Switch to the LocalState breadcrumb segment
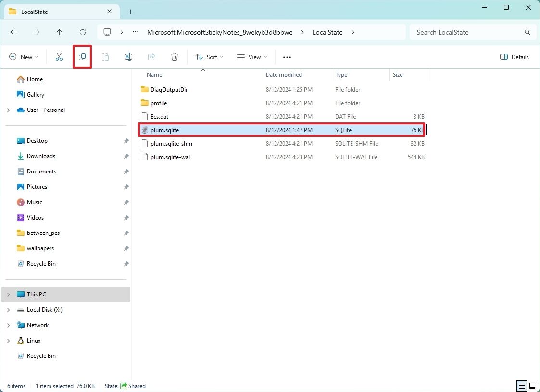Image resolution: width=540 pixels, height=392 pixels. 327,32
